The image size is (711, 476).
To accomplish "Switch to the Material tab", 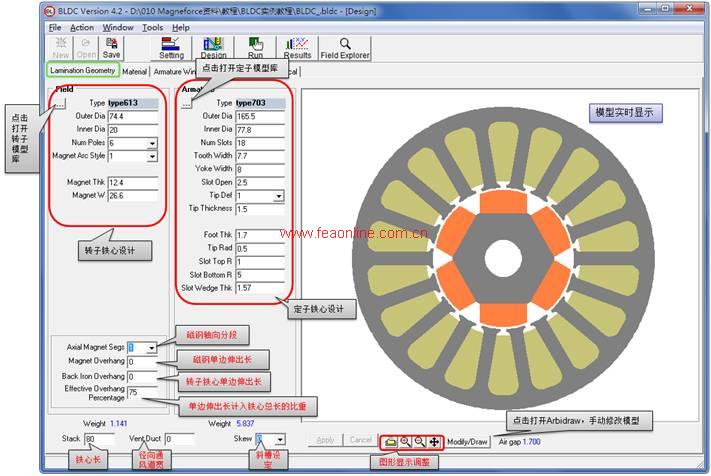I will tap(135, 72).
